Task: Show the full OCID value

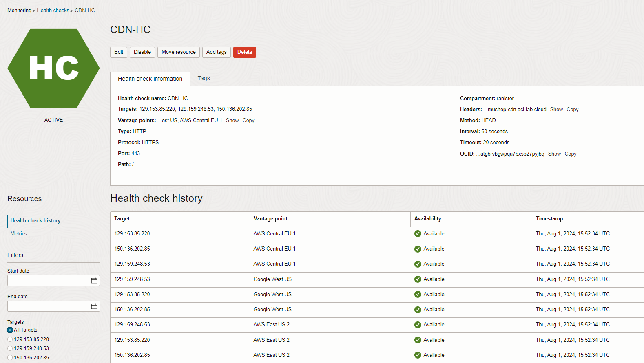Action: (554, 154)
